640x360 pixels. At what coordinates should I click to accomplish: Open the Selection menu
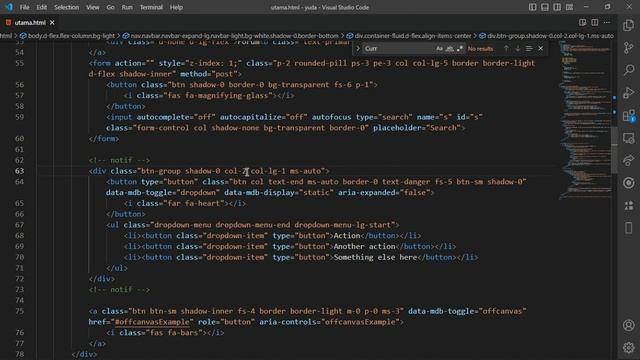click(x=67, y=7)
